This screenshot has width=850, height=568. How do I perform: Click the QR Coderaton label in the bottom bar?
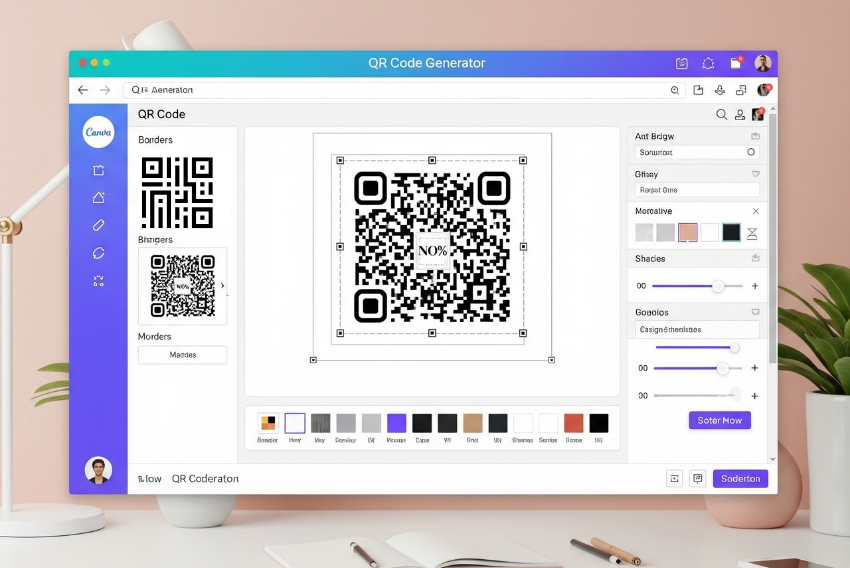(x=205, y=479)
